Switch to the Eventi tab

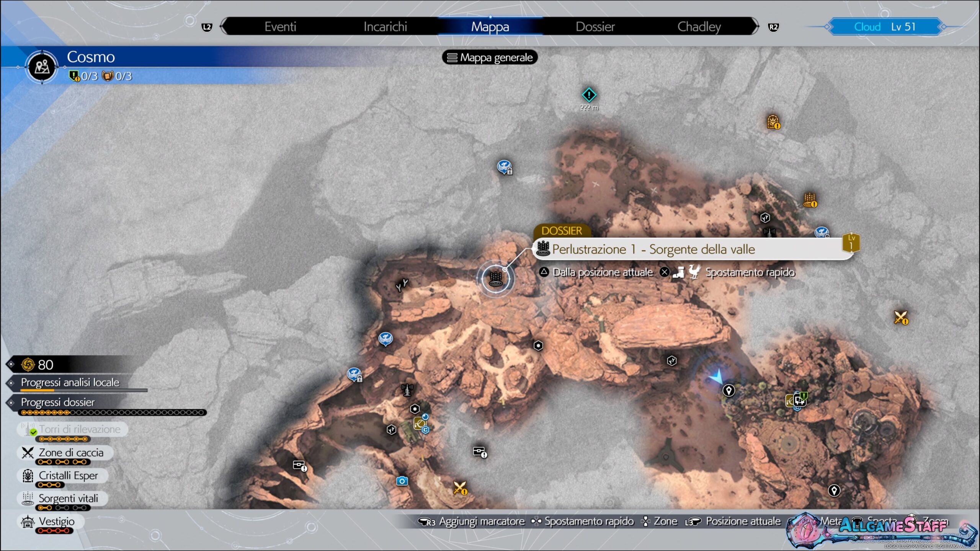click(280, 26)
